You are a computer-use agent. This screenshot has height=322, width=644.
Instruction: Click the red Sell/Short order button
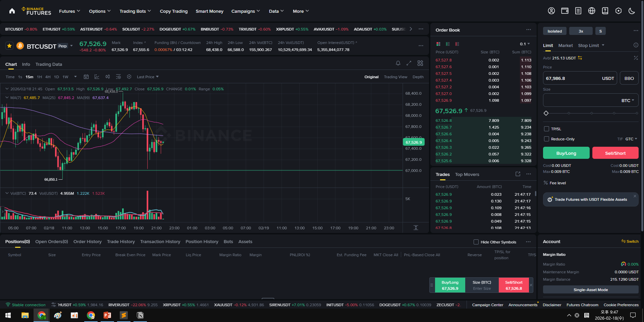click(615, 153)
